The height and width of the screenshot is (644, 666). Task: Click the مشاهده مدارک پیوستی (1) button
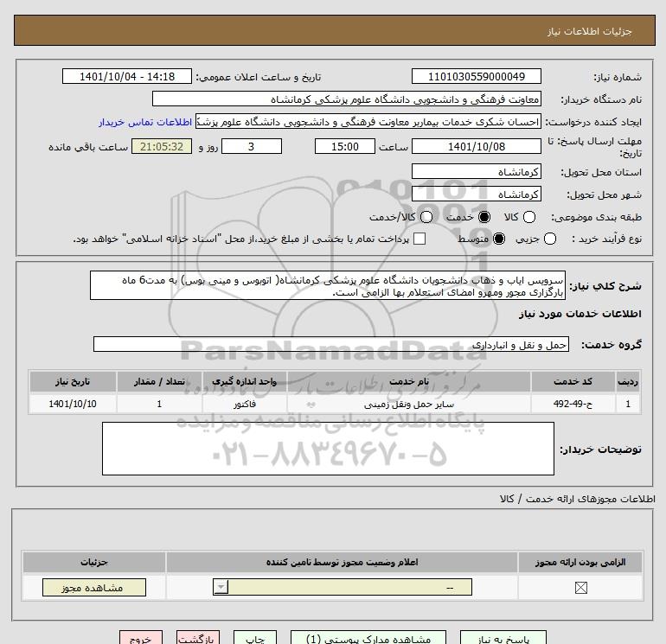[x=368, y=638]
